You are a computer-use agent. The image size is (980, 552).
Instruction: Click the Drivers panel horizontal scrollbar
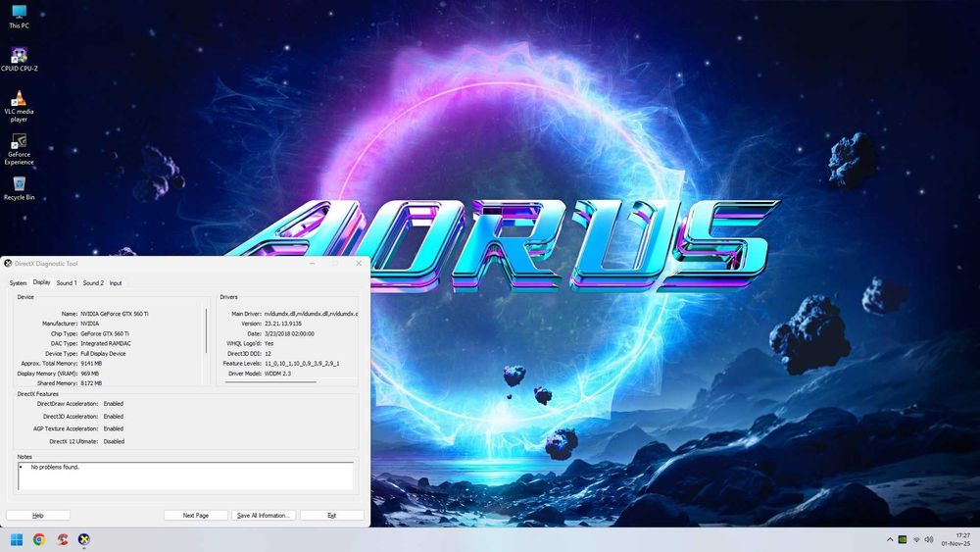pyautogui.click(x=270, y=381)
